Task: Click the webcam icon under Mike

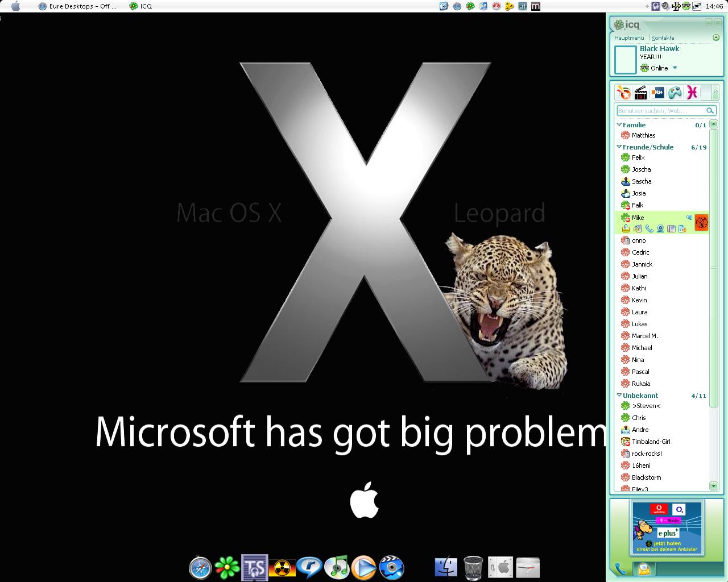Action: pyautogui.click(x=660, y=228)
